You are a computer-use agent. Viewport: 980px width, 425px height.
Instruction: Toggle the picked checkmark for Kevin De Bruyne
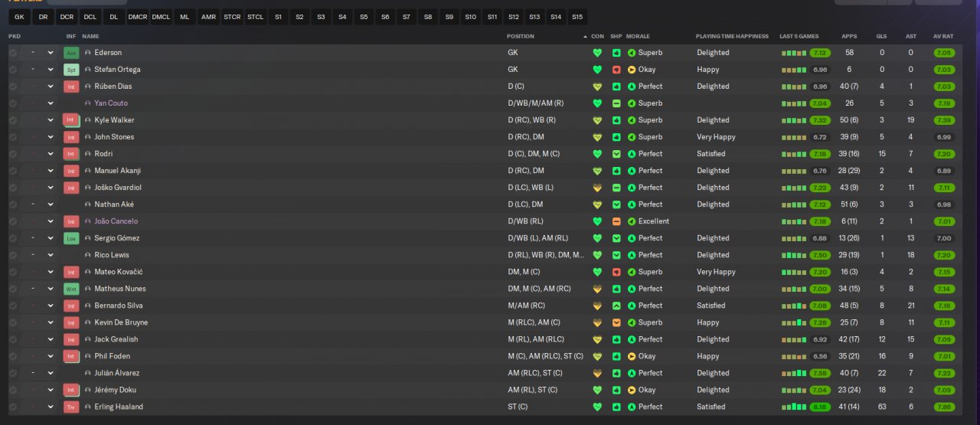[13, 322]
